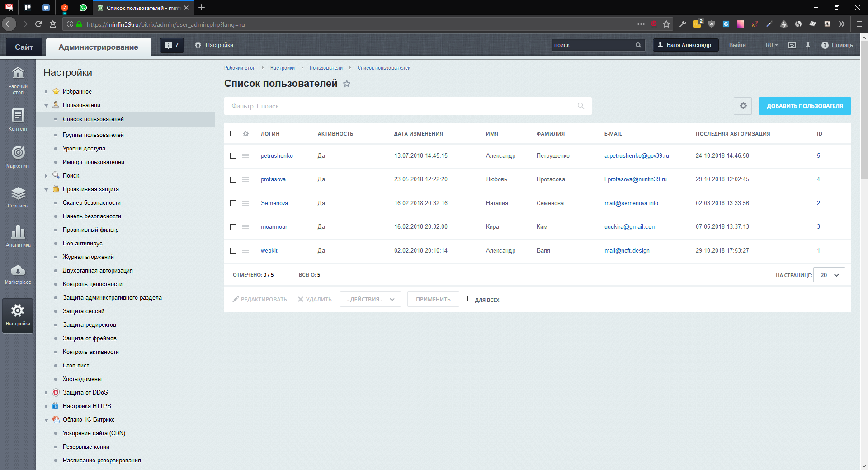Click the Services sidebar icon
The image size is (868, 470).
[x=18, y=197]
